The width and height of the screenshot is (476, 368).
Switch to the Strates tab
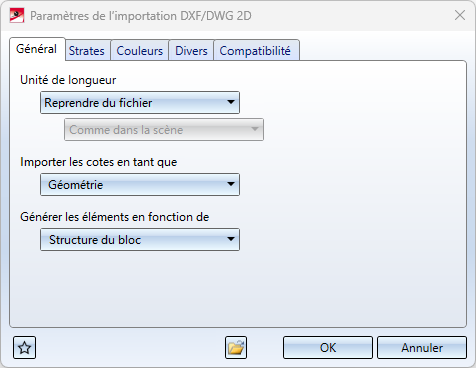click(x=87, y=51)
